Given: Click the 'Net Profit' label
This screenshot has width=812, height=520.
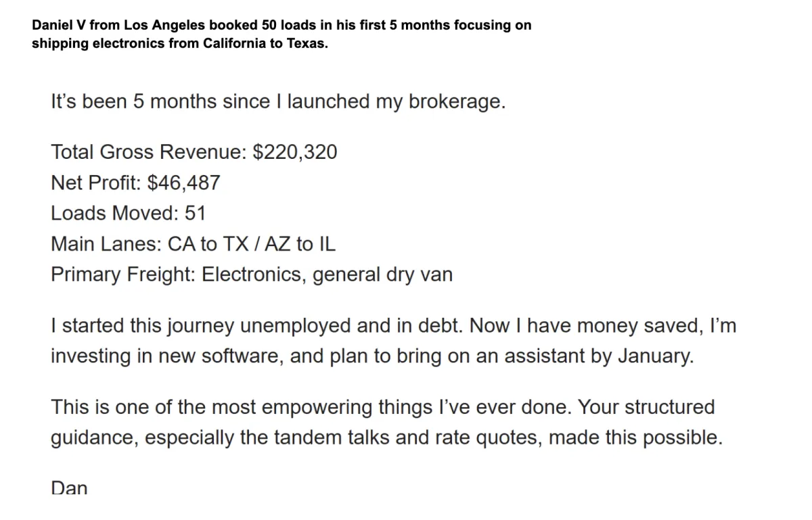Looking at the screenshot, I should coord(95,183).
